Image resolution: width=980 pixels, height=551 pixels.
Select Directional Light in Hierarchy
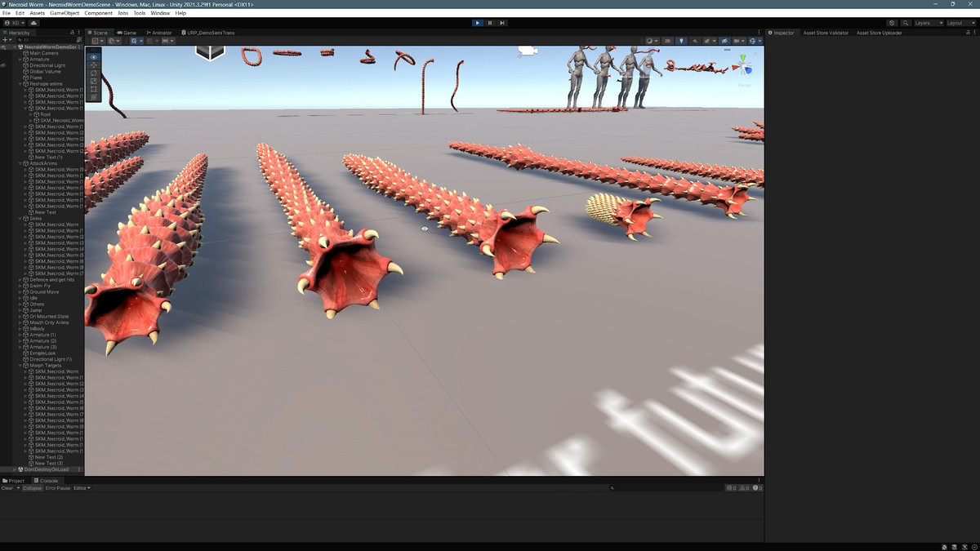click(47, 65)
